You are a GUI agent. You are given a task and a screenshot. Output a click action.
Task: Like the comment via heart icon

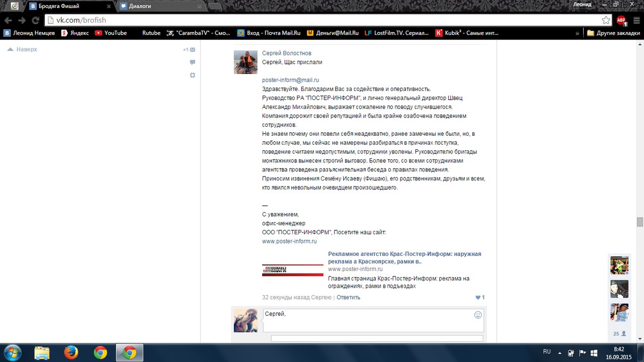[x=478, y=297]
